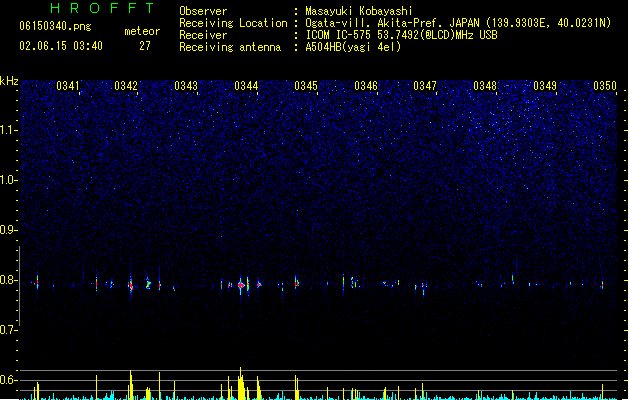629x400 pixels.
Task: Click the HROFFT title text
Action: coord(102,8)
